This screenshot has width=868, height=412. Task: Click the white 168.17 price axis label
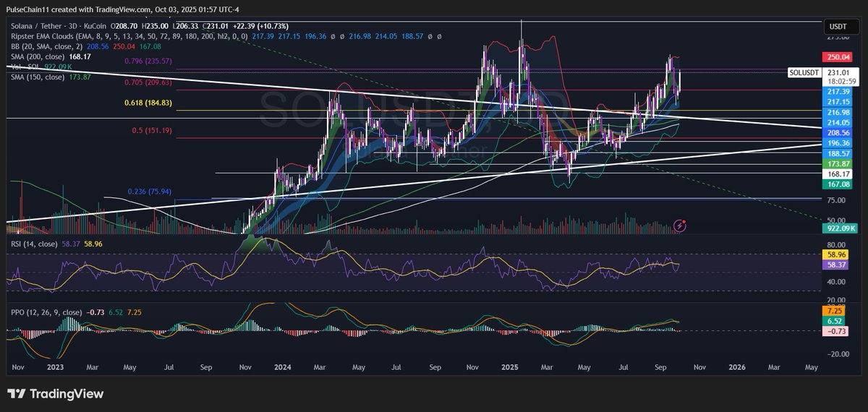coord(838,174)
